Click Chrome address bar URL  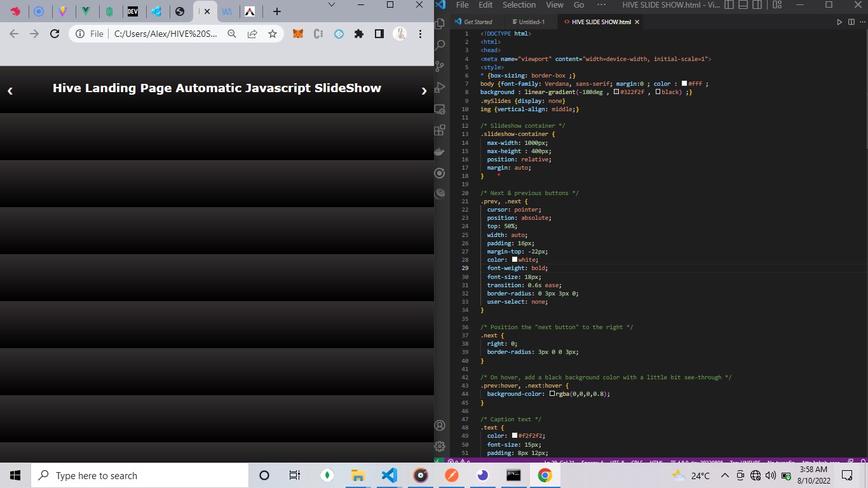point(166,34)
